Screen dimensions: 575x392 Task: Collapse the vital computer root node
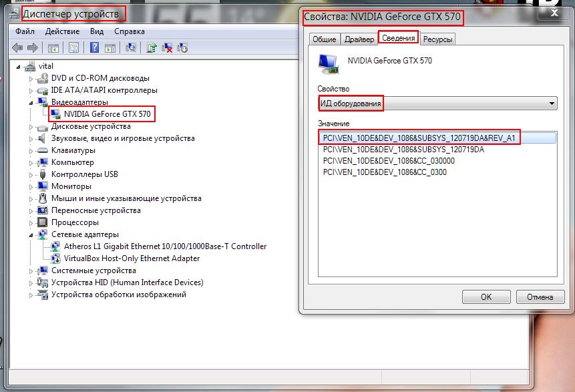click(18, 67)
